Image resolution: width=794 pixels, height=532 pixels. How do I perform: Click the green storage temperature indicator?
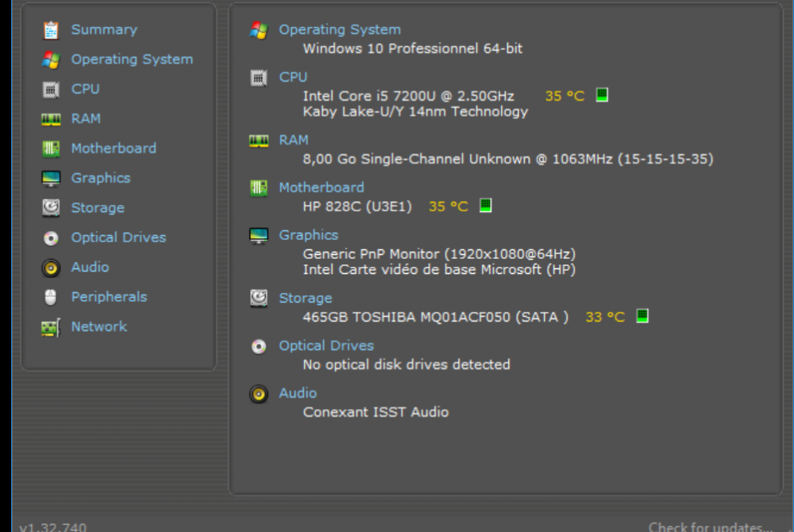coord(642,316)
